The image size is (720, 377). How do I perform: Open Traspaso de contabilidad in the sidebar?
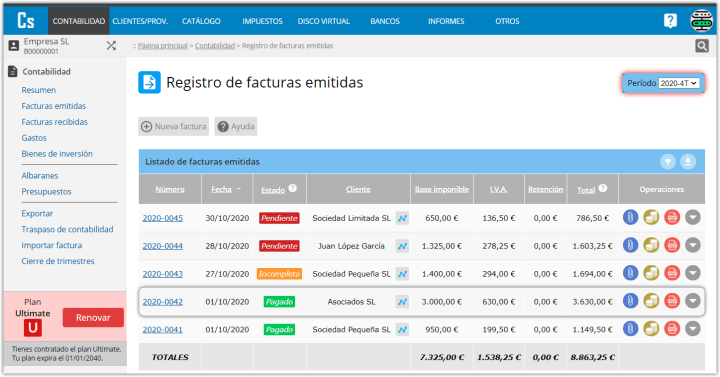pyautogui.click(x=67, y=229)
